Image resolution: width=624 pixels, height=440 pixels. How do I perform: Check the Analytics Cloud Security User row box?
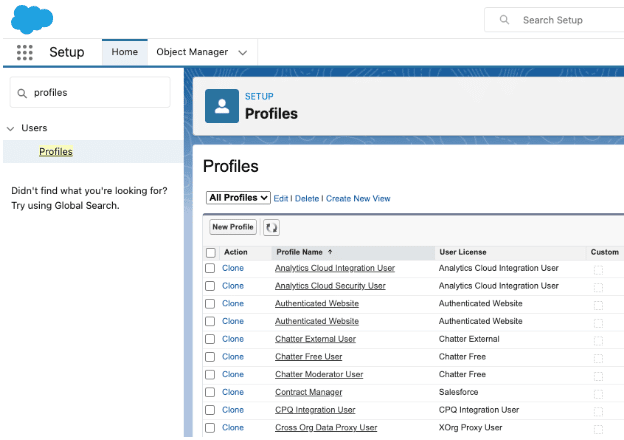[210, 286]
